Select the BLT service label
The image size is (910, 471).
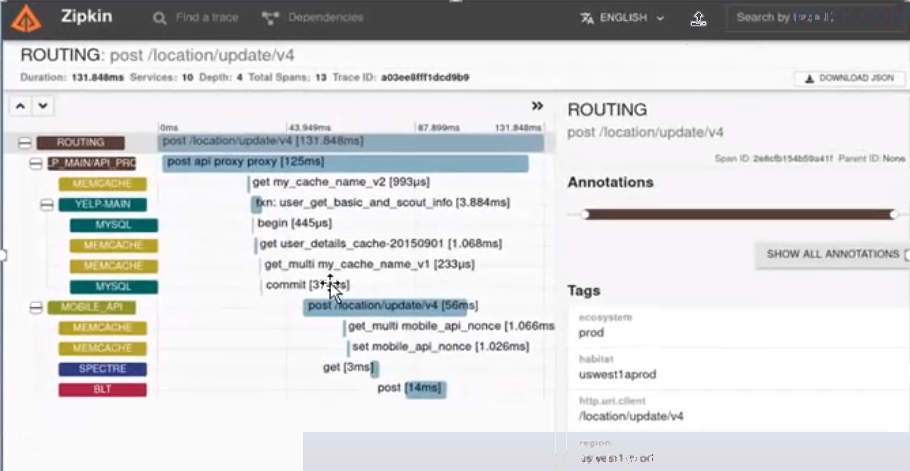[x=103, y=390]
